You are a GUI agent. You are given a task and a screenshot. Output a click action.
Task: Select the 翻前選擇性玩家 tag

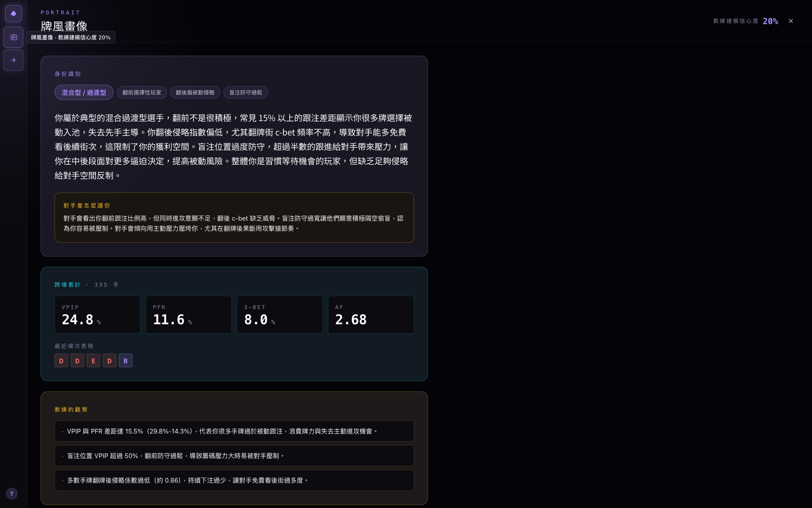click(142, 92)
